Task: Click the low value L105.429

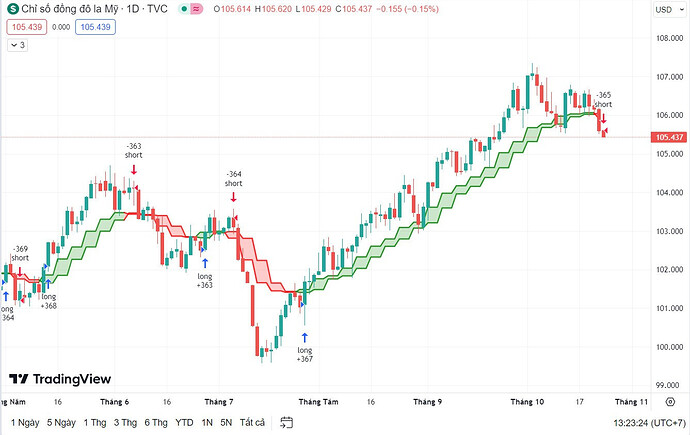Action: (x=313, y=9)
